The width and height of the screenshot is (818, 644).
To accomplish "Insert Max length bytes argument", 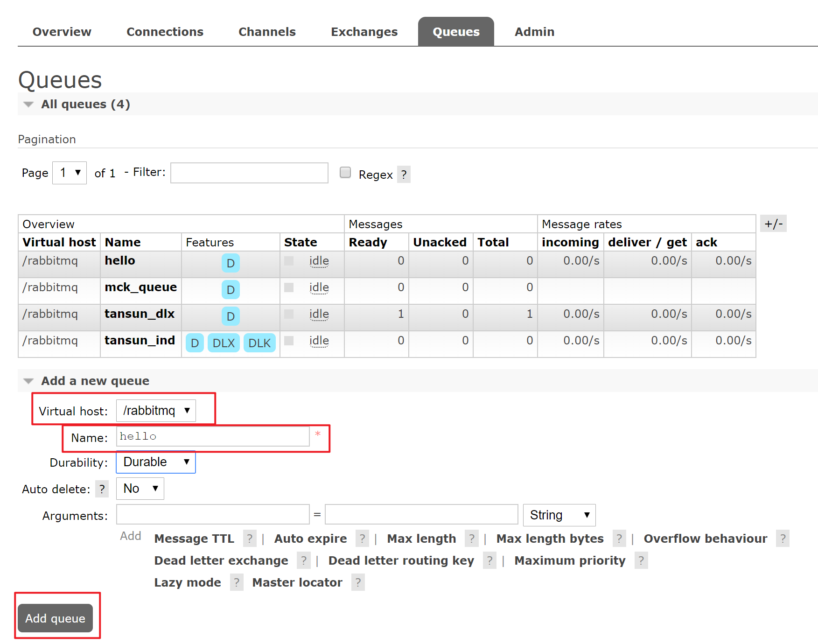I will [x=550, y=539].
